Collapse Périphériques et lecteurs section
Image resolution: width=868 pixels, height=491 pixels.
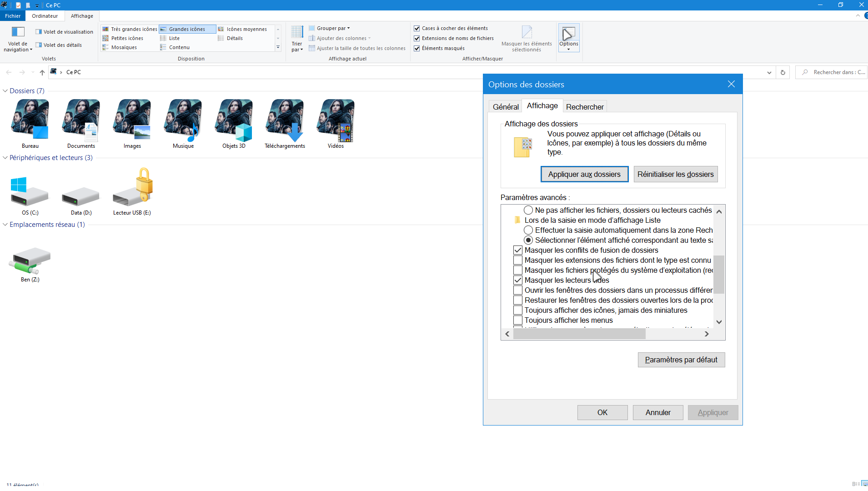click(x=5, y=158)
